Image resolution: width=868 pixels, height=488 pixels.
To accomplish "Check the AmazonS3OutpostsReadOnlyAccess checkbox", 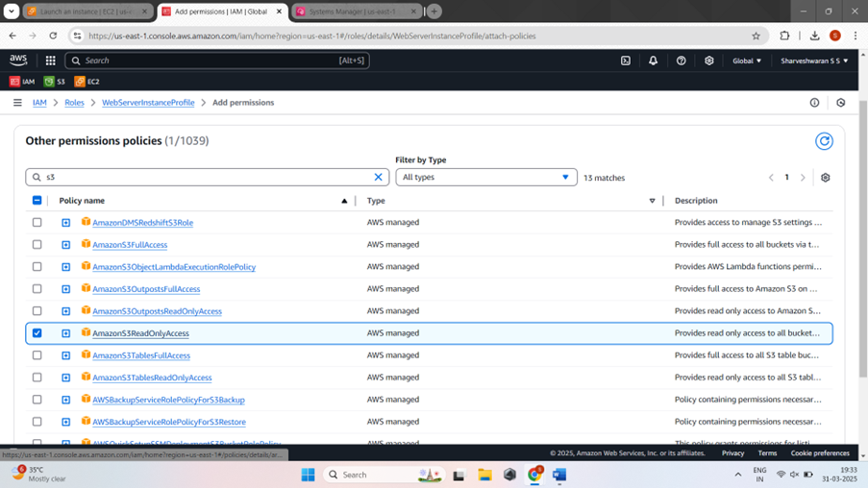I will click(x=37, y=311).
